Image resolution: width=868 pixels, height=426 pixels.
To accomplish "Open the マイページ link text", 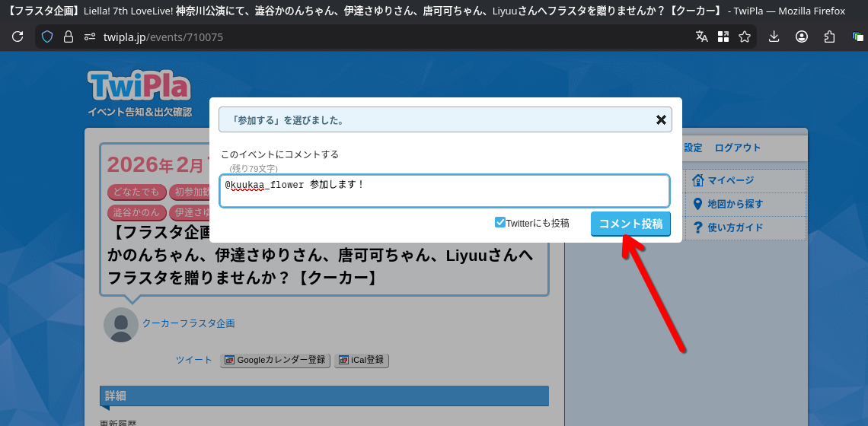I will tap(731, 180).
